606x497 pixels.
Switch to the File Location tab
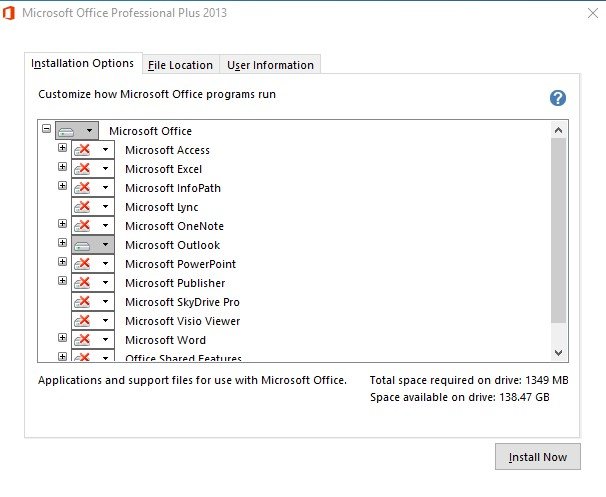[180, 65]
